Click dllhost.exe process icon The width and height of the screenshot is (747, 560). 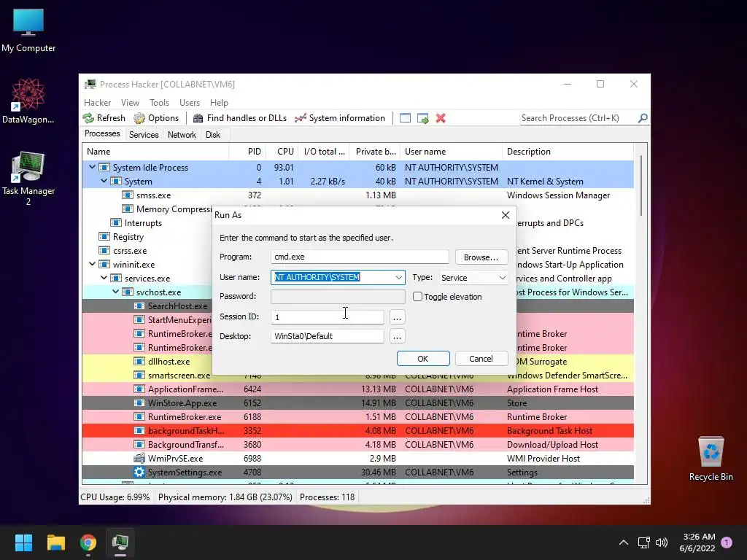tap(139, 361)
